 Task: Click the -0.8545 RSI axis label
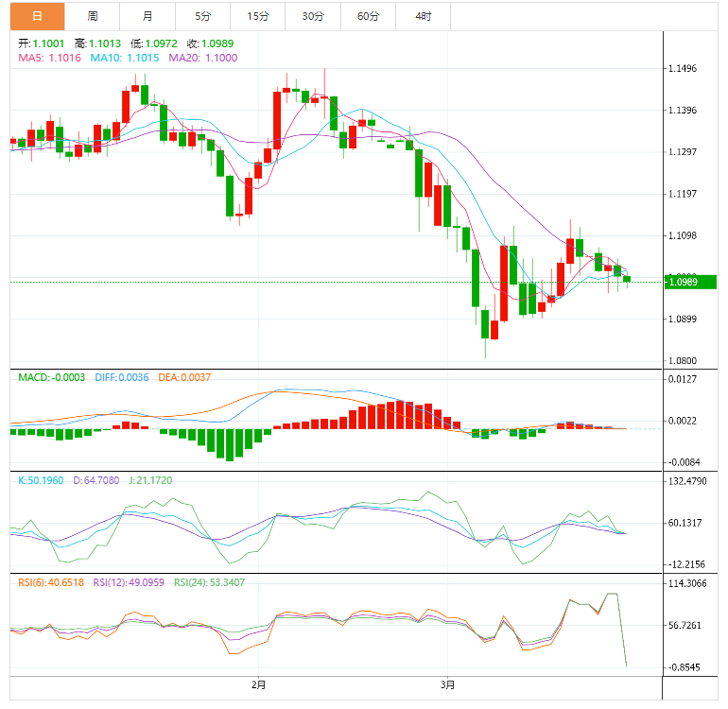pos(684,667)
